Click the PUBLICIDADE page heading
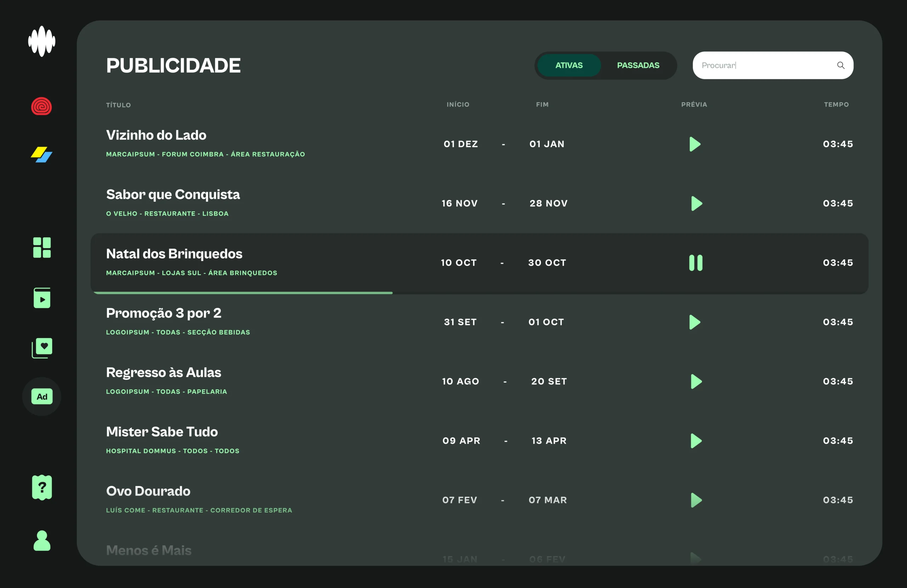Viewport: 907px width, 588px height. click(x=173, y=65)
